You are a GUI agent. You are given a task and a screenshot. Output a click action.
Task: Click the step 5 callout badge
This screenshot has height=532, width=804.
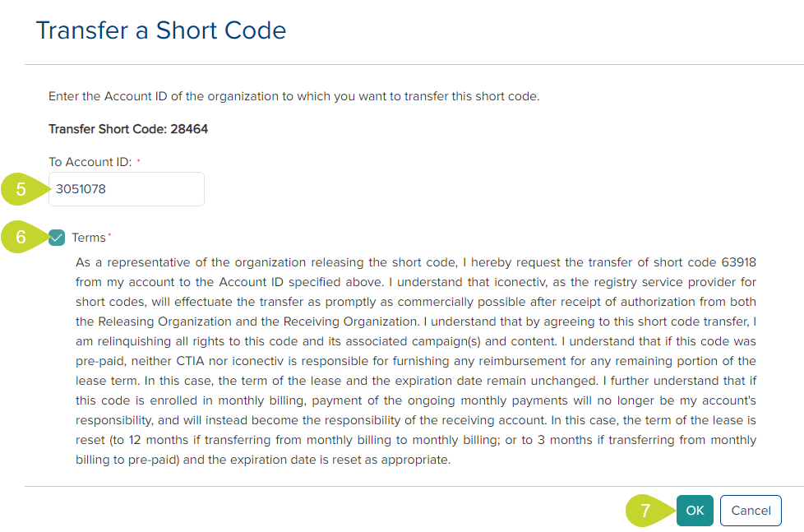pos(21,189)
